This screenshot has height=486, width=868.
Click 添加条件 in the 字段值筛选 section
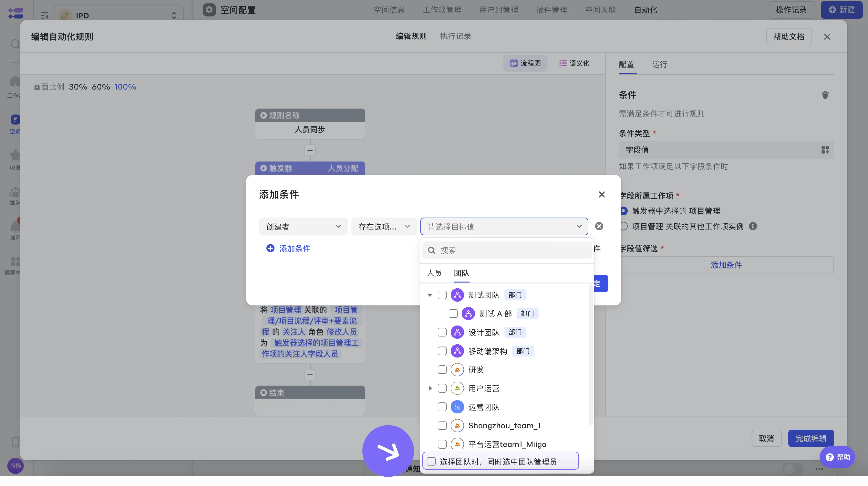[726, 265]
